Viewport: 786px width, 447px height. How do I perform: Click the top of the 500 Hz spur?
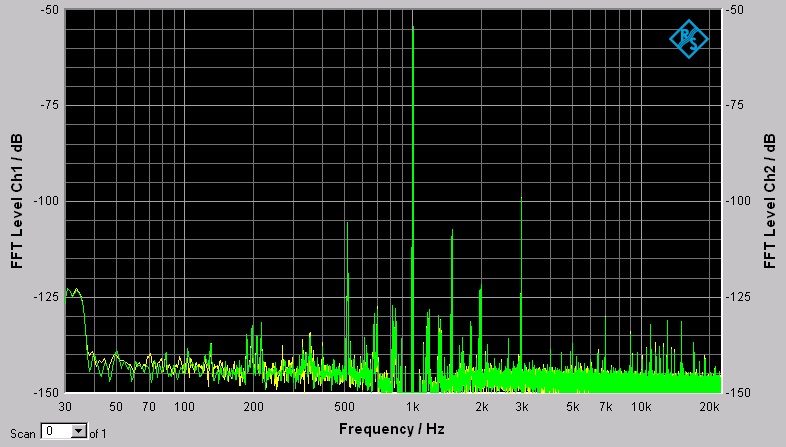tap(346, 224)
